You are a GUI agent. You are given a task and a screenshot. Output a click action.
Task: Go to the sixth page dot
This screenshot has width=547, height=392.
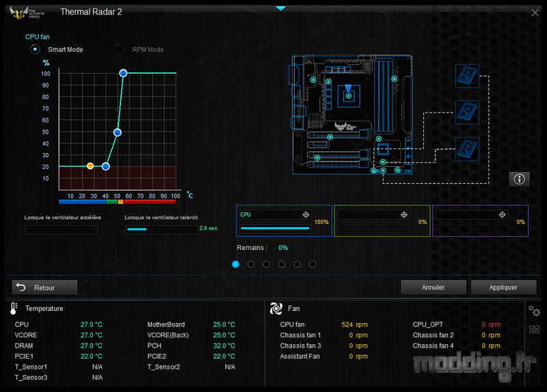click(x=312, y=264)
